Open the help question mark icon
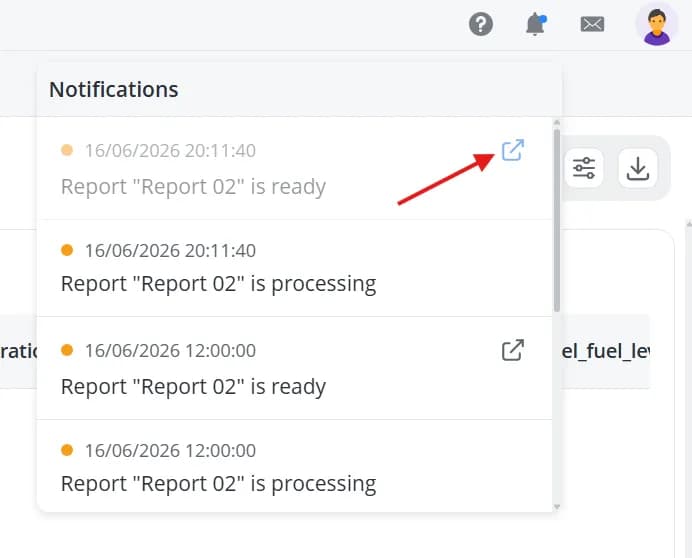This screenshot has width=692, height=558. (481, 24)
